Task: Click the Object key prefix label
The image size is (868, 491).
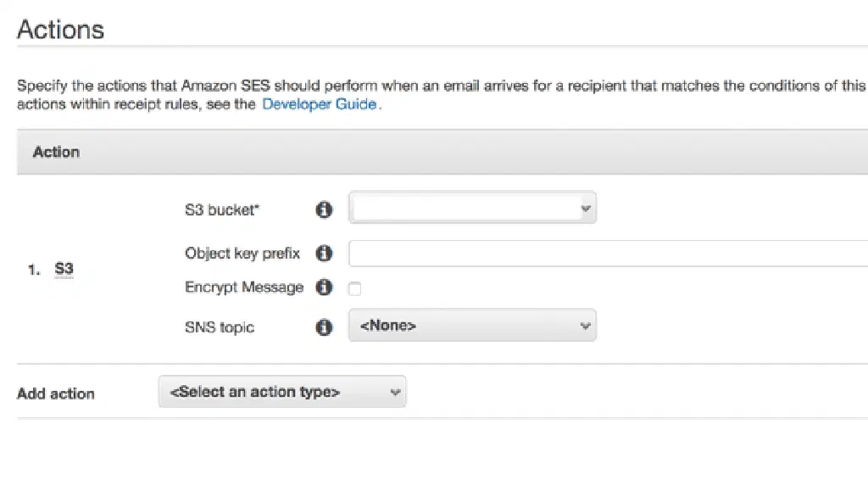Action: (242, 254)
